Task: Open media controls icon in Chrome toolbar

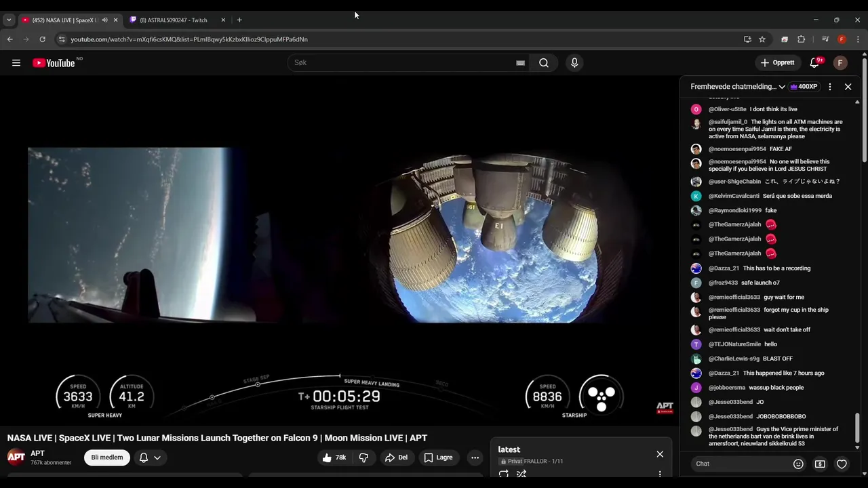Action: point(825,39)
